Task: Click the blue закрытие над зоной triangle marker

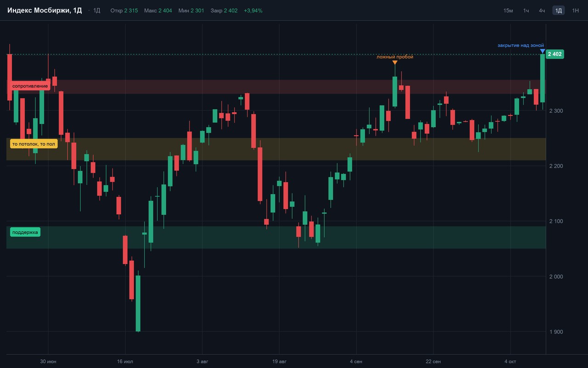Action: tap(543, 51)
